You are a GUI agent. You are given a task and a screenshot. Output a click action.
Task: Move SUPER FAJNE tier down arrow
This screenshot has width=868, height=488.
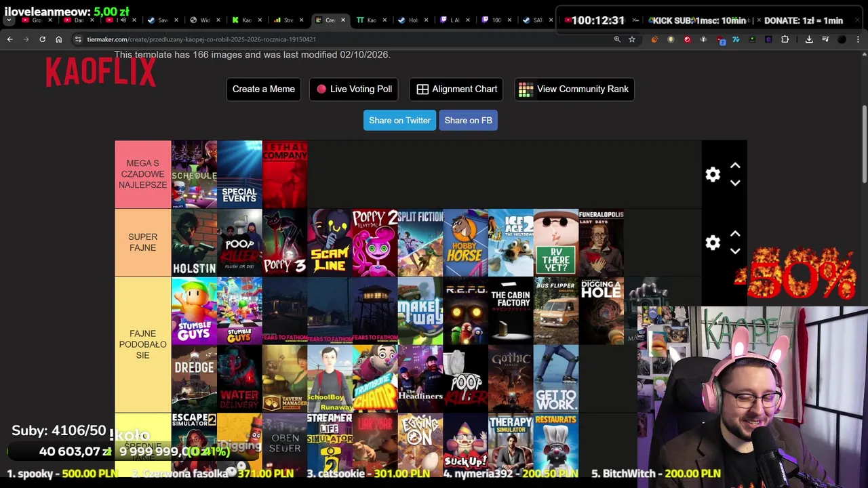point(735,251)
